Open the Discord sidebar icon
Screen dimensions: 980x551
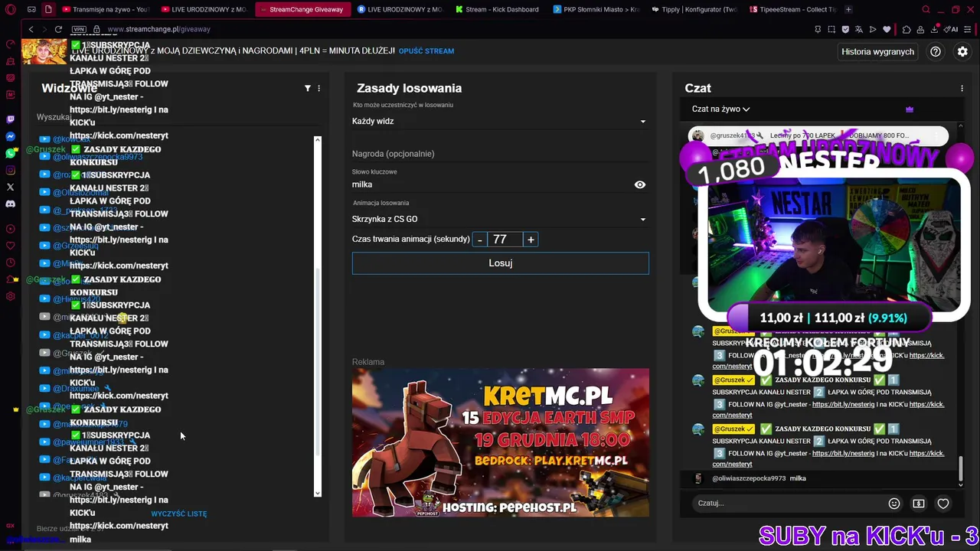click(10, 204)
